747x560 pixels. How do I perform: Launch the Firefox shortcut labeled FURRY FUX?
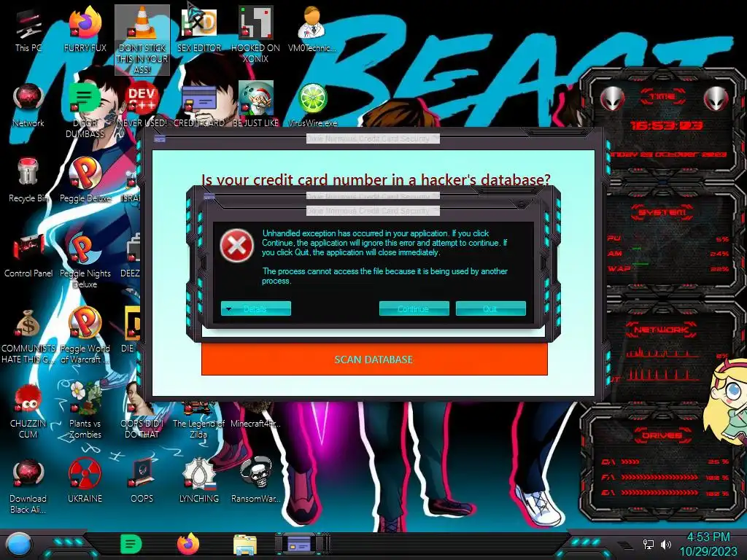[x=85, y=30]
